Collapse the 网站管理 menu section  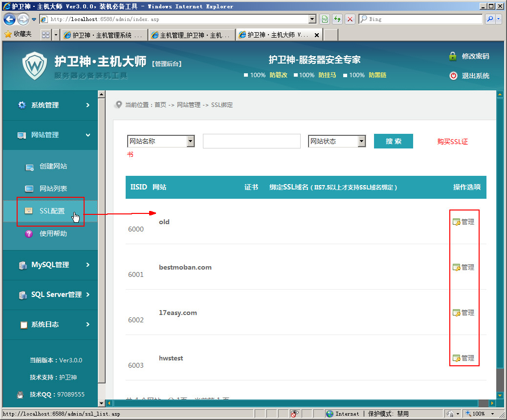[50, 135]
